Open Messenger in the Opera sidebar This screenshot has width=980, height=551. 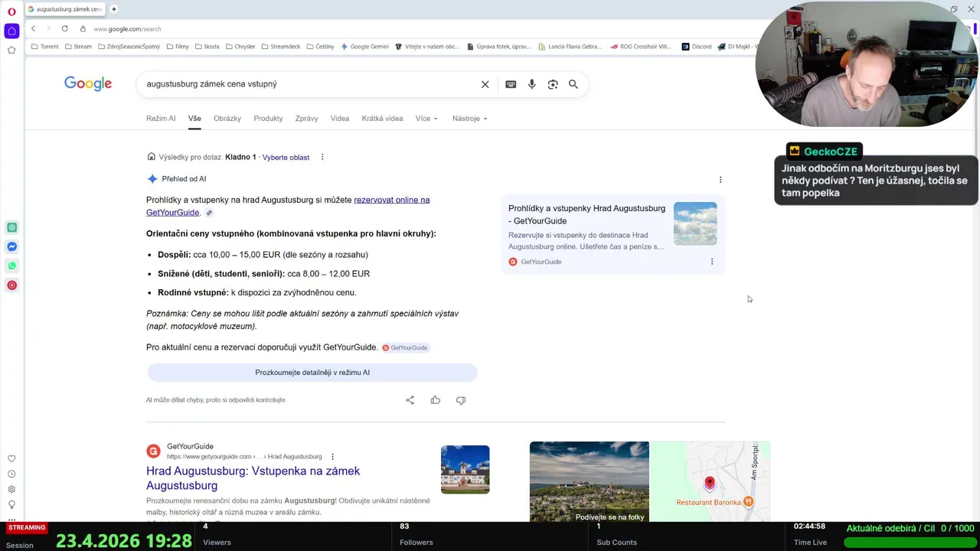11,246
